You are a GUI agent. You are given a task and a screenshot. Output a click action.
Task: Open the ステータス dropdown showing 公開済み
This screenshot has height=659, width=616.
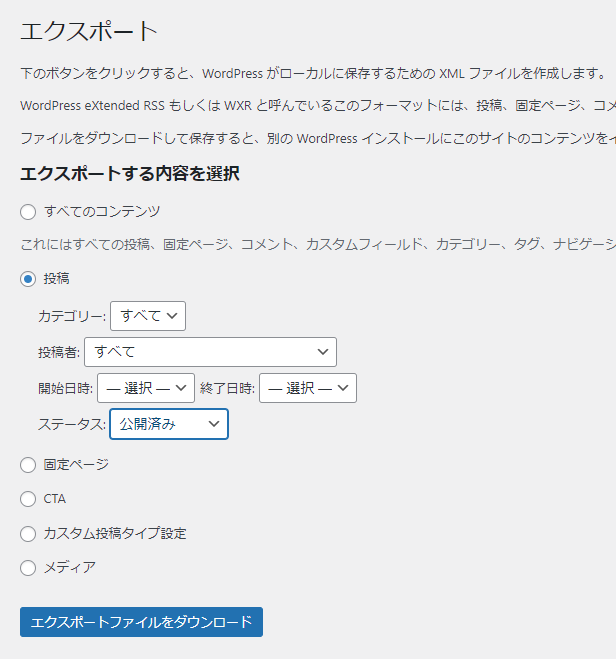coord(169,424)
